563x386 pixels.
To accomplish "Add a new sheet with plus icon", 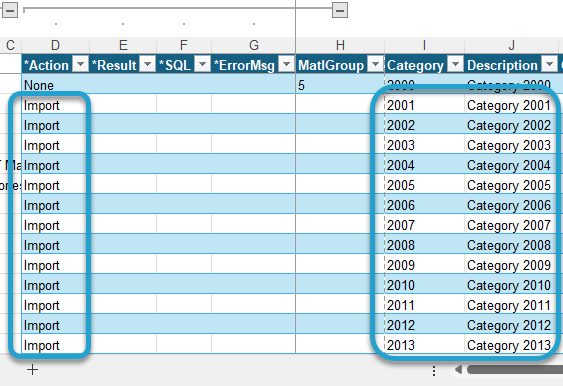I will coord(32,369).
